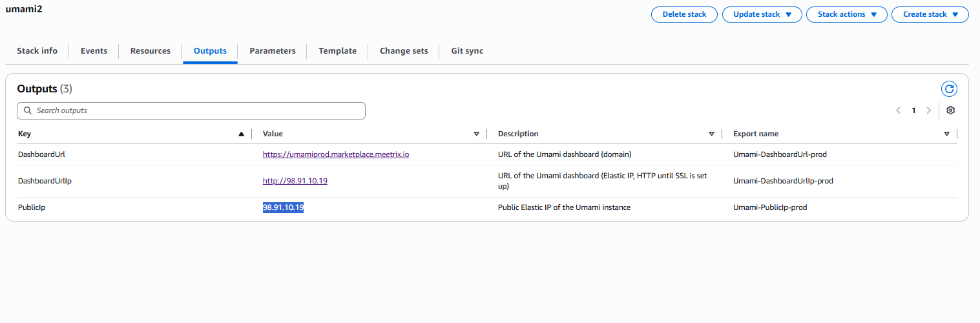The width and height of the screenshot is (980, 323).
Task: Open the Stack actions dropdown
Action: coord(847,14)
